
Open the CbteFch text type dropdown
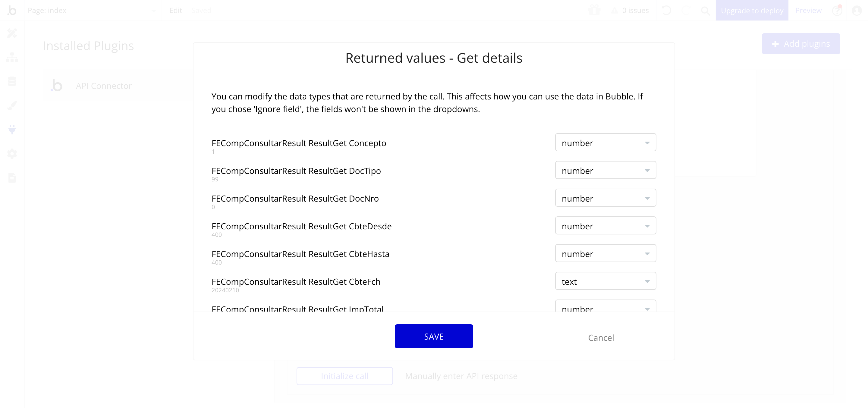click(605, 281)
